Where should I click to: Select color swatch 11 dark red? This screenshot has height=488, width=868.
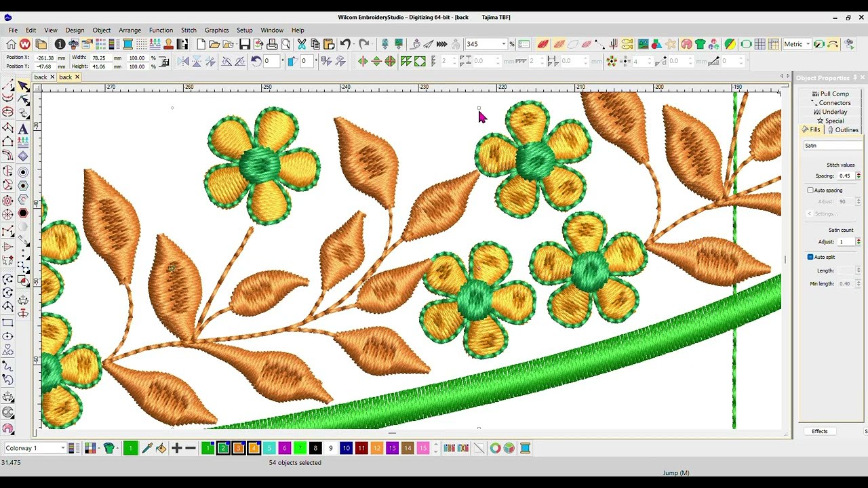(361, 448)
